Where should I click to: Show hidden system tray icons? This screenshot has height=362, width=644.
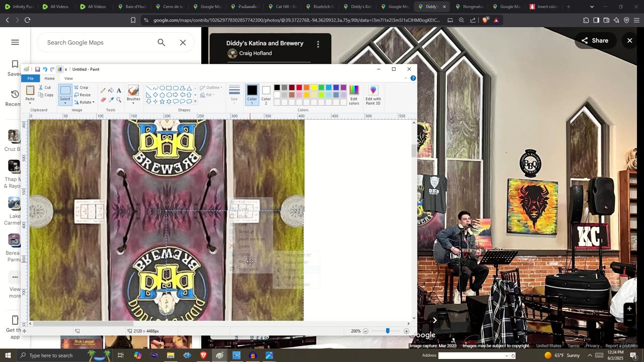590,355
